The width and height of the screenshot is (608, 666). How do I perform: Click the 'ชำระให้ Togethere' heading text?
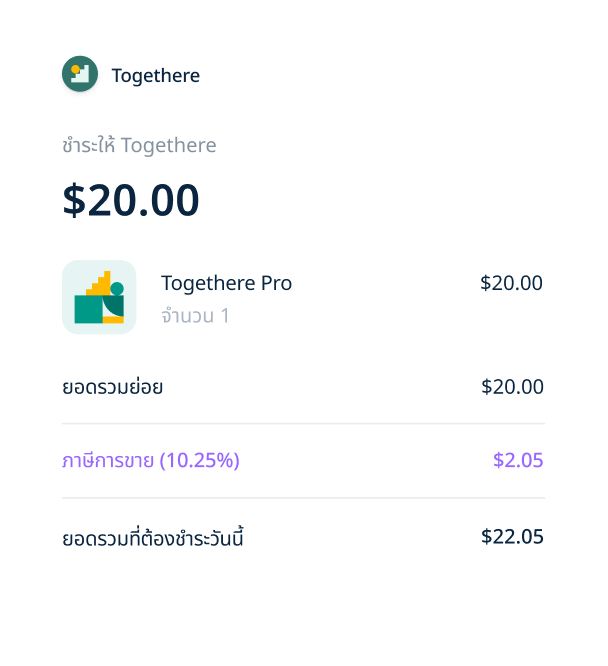(139, 145)
